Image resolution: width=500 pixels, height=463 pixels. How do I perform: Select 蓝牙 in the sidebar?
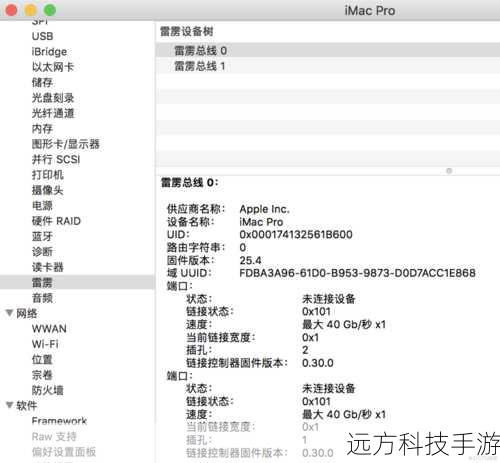pos(42,236)
